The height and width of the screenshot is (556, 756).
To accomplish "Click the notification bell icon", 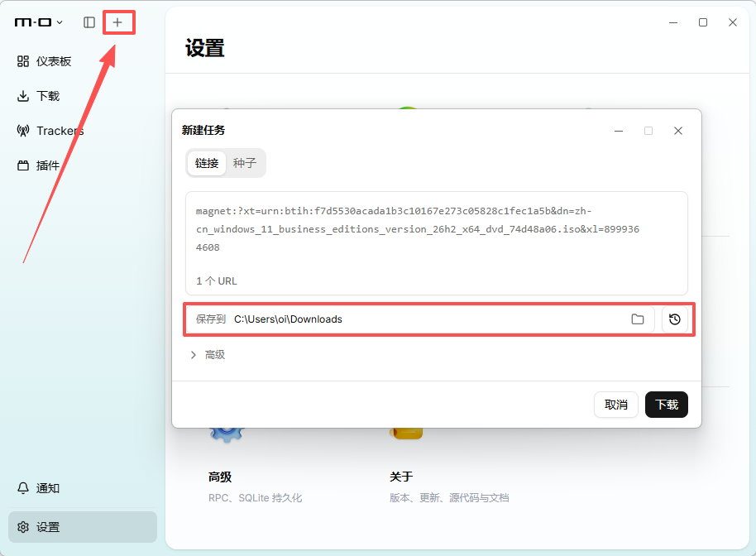I will (x=23, y=488).
